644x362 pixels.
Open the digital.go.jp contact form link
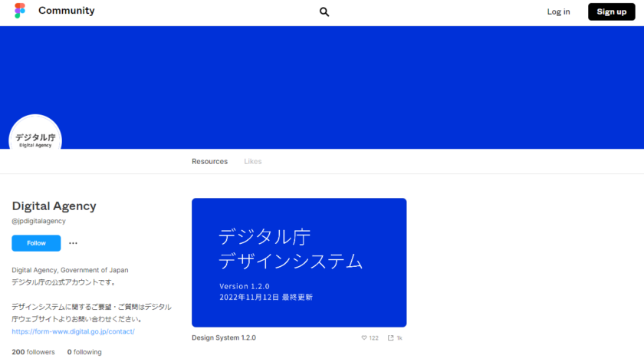[73, 331]
